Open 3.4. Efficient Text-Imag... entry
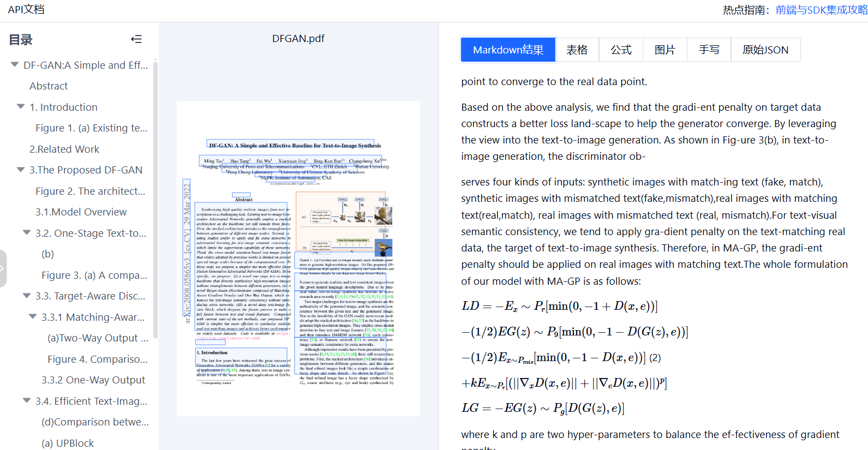The width and height of the screenshot is (868, 450). (x=92, y=401)
